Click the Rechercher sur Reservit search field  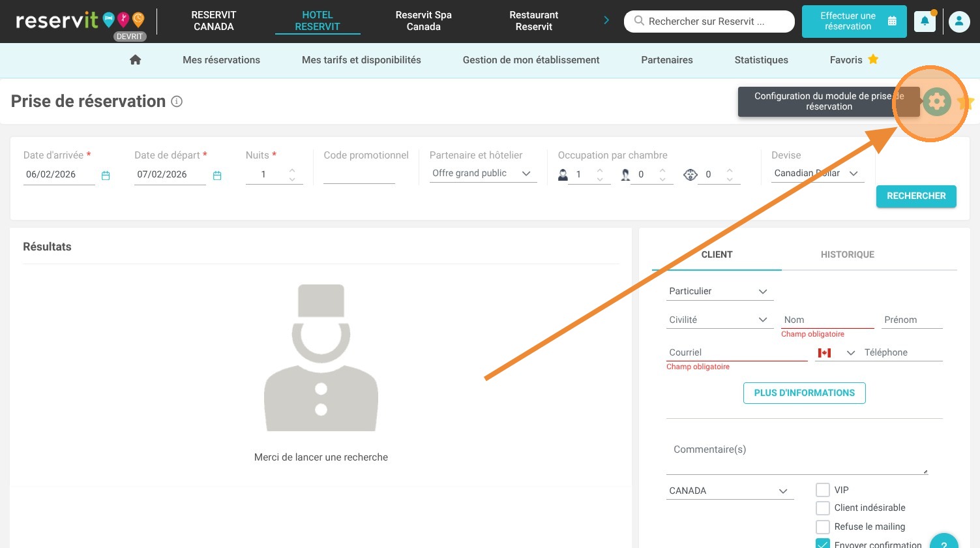(709, 21)
